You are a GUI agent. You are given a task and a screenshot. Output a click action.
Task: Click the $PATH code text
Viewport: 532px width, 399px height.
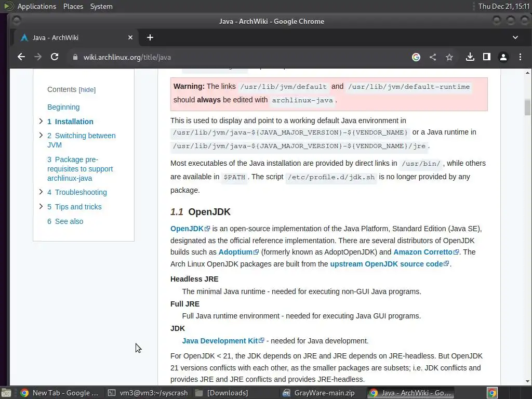coord(234,177)
